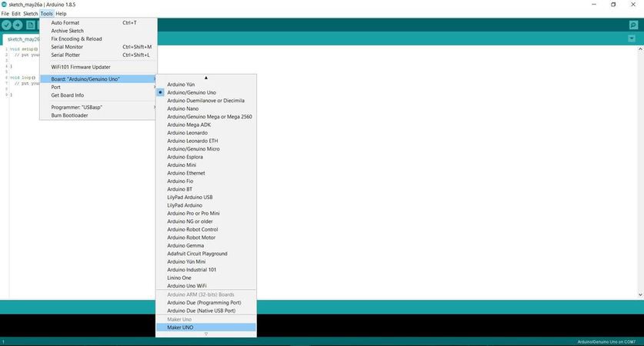The width and height of the screenshot is (644, 346).
Task: Choose Burn Bootloader entry
Action: (x=98, y=115)
